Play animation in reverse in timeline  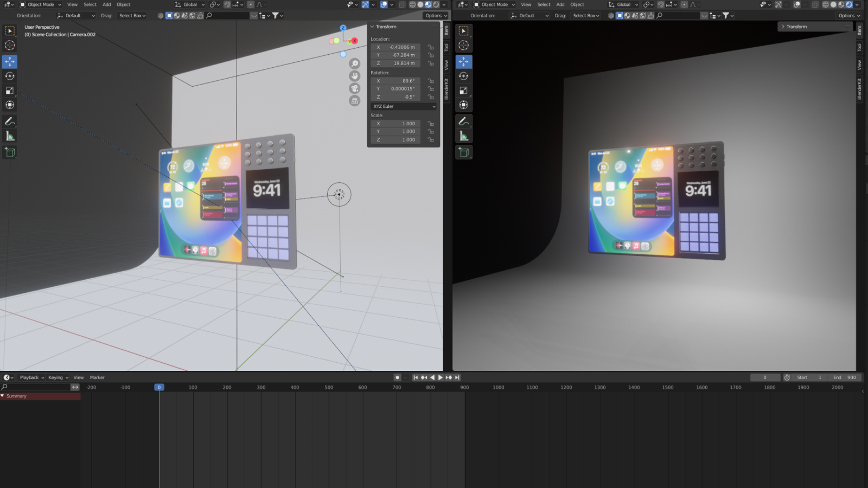click(432, 377)
